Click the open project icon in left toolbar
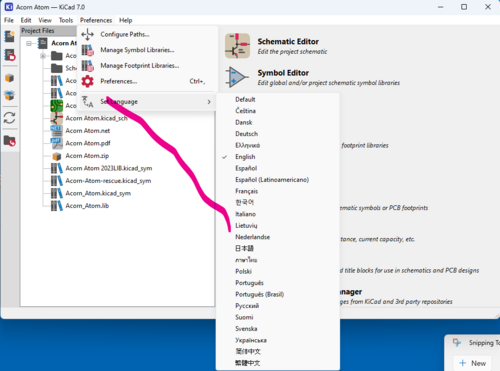Viewport: 500px width, 371px height. coord(9,55)
